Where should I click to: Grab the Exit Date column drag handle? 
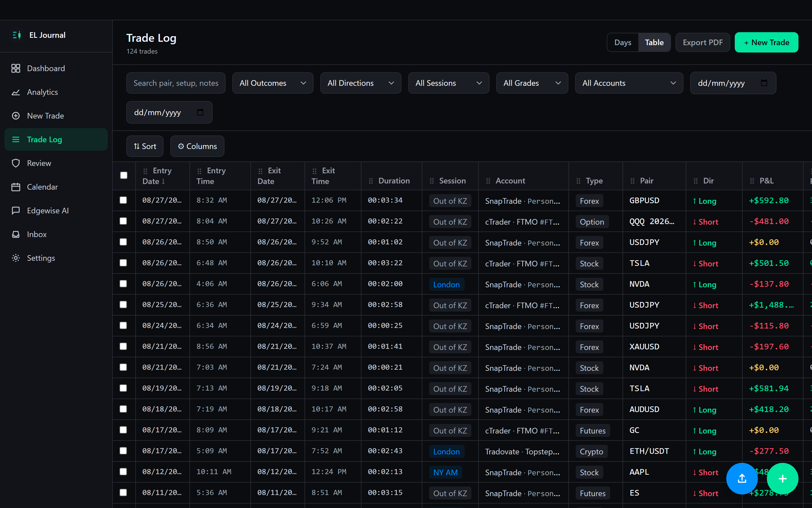[261, 171]
